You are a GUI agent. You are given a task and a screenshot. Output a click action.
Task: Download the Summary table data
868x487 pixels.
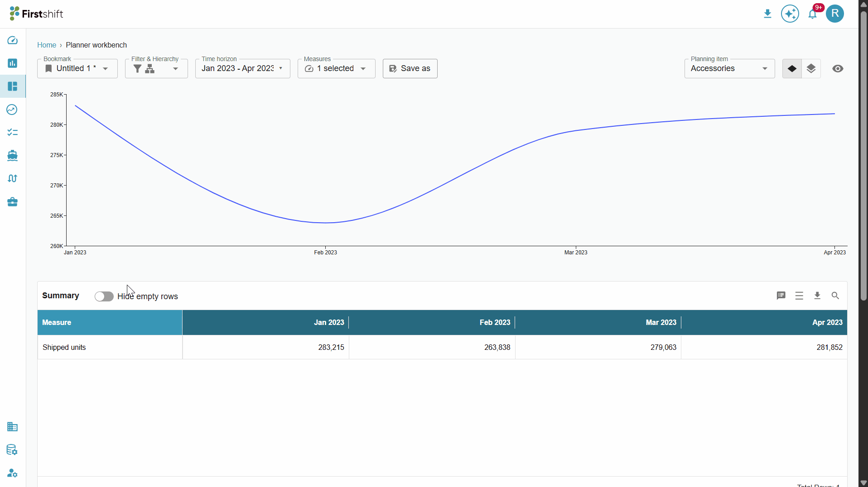click(x=817, y=296)
